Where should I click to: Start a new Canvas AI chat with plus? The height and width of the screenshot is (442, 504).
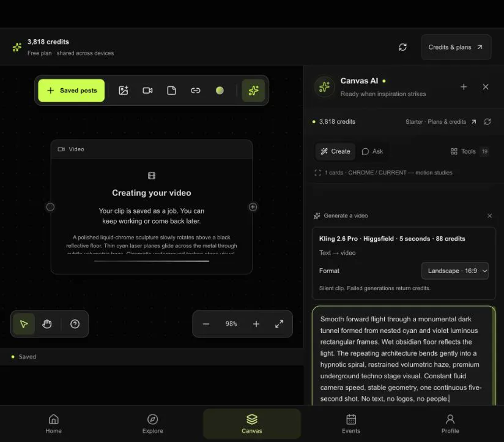[x=464, y=87]
